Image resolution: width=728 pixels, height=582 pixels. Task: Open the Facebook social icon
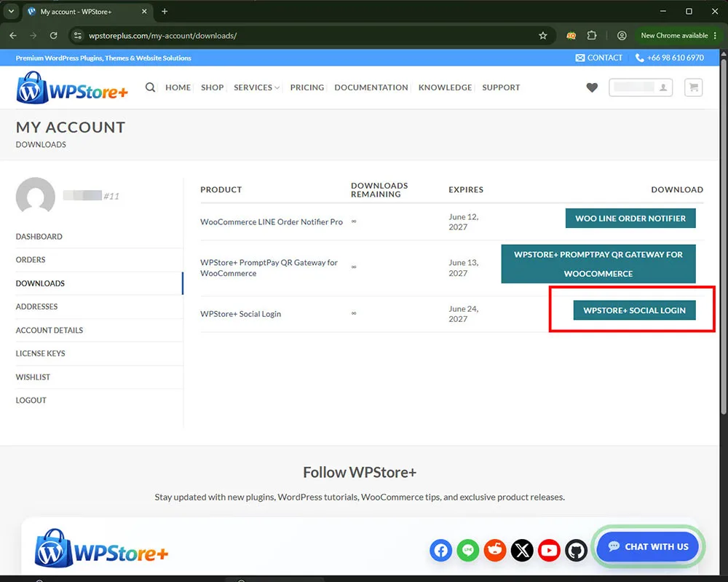(x=440, y=551)
